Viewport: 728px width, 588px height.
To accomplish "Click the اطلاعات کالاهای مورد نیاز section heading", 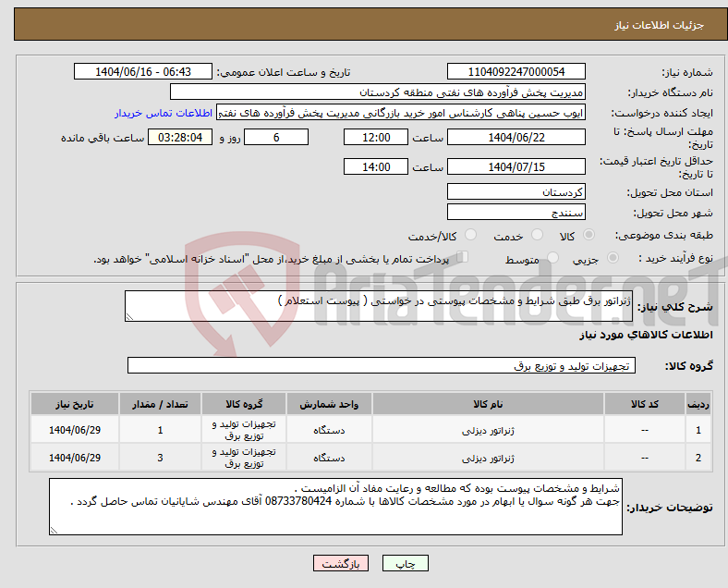I will click(x=646, y=335).
